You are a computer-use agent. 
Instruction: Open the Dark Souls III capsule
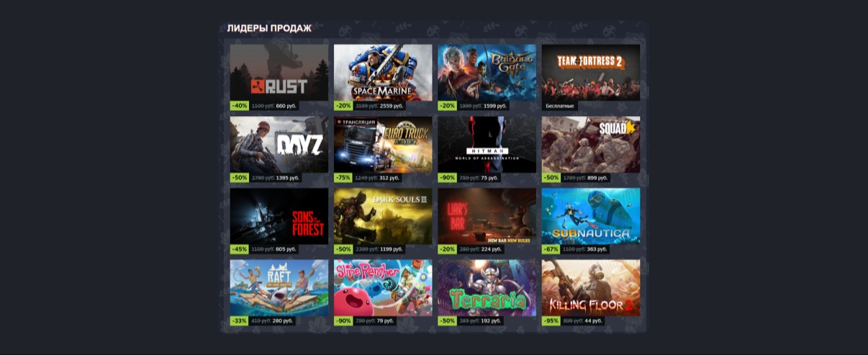point(383,216)
